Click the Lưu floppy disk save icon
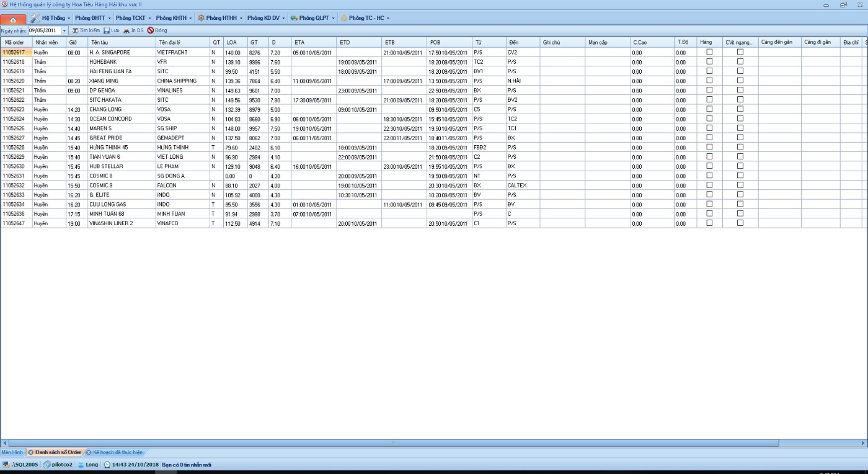 (x=107, y=30)
